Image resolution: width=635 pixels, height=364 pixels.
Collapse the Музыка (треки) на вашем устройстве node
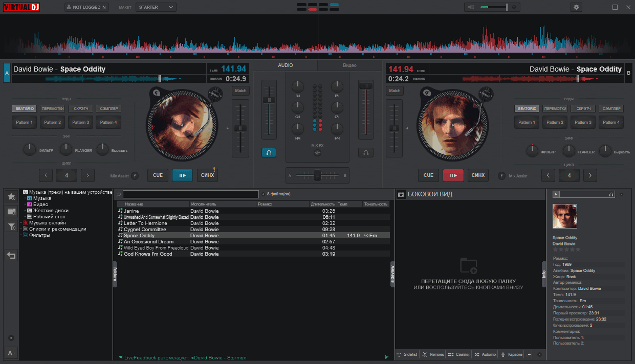pos(20,192)
